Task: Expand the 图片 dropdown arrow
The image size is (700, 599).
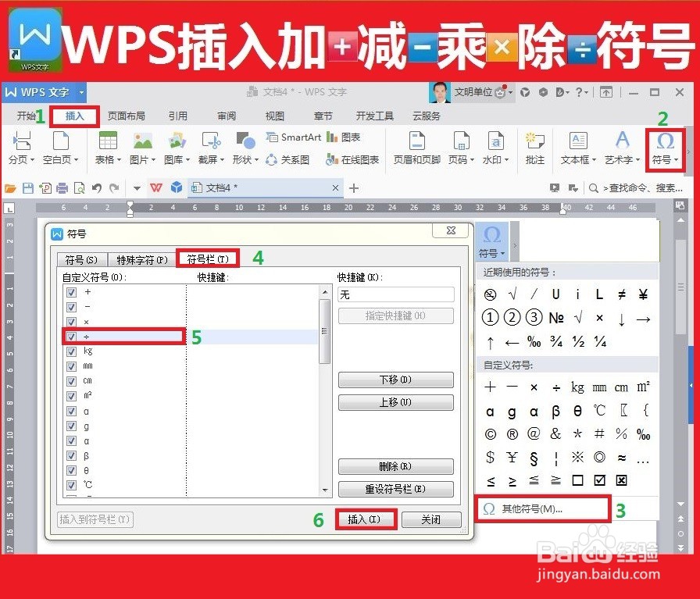Action: point(154,160)
